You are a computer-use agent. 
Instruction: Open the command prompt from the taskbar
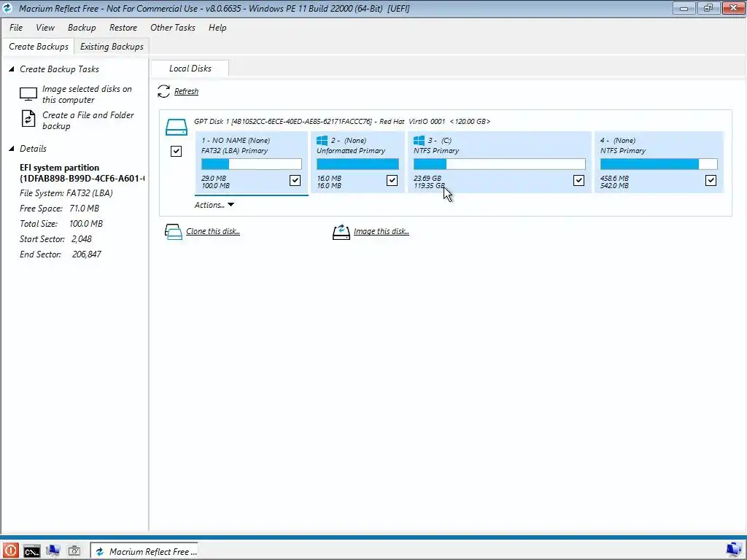click(x=31, y=551)
